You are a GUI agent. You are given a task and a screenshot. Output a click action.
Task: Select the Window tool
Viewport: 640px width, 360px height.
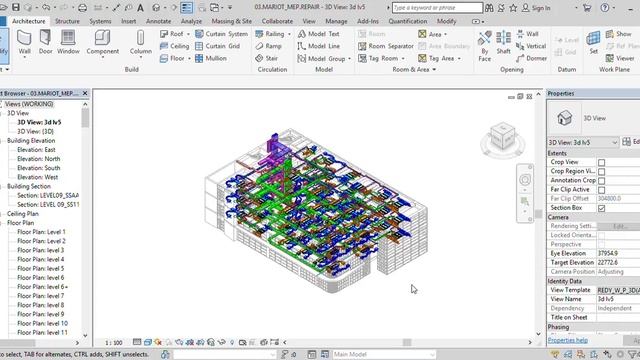68,42
